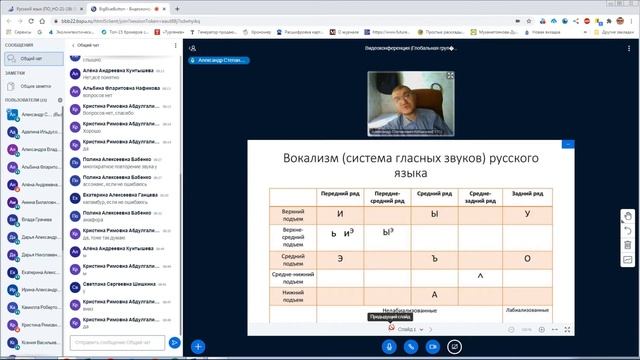Open the Chrome profile avatar
Image resolution: width=640 pixels, height=360 pixels.
pyautogui.click(x=620, y=21)
